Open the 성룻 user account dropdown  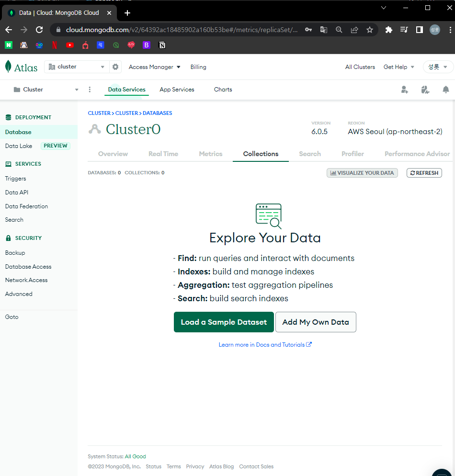[438, 67]
